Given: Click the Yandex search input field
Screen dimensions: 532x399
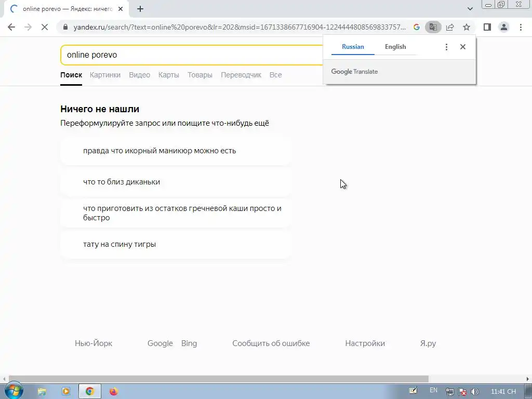Looking at the screenshot, I should pyautogui.click(x=192, y=55).
